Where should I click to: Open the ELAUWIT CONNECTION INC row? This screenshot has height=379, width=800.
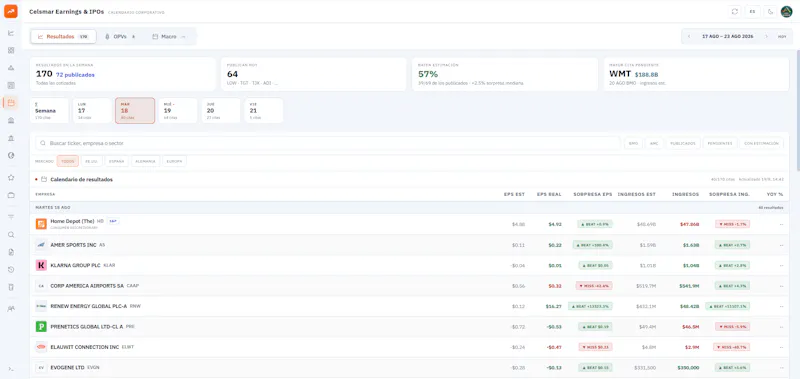tap(409, 347)
